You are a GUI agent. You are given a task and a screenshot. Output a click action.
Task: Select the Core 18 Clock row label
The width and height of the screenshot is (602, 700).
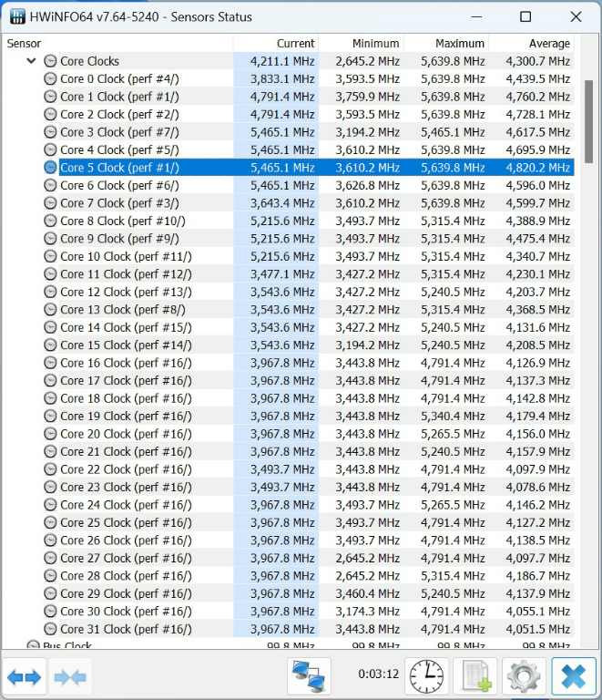pyautogui.click(x=126, y=398)
